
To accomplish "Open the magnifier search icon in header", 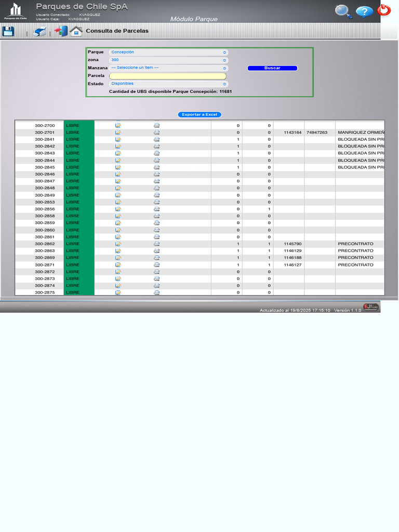I will 343,11.
